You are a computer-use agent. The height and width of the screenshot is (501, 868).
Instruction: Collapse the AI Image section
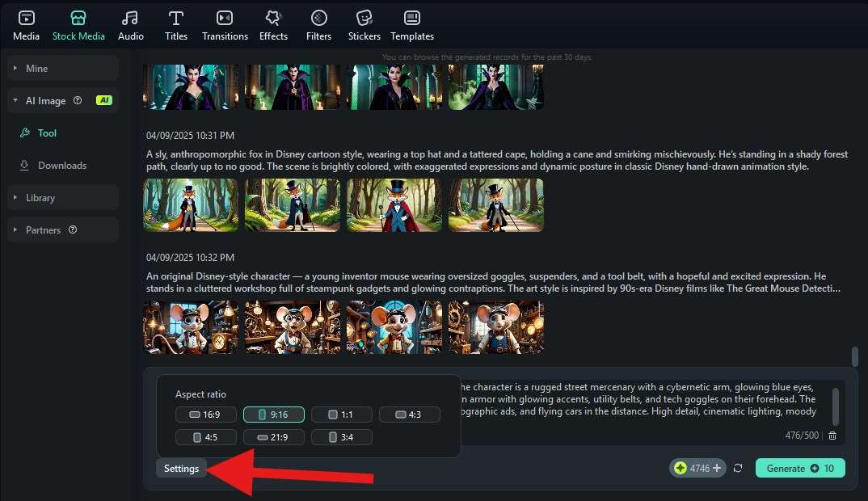point(63,100)
